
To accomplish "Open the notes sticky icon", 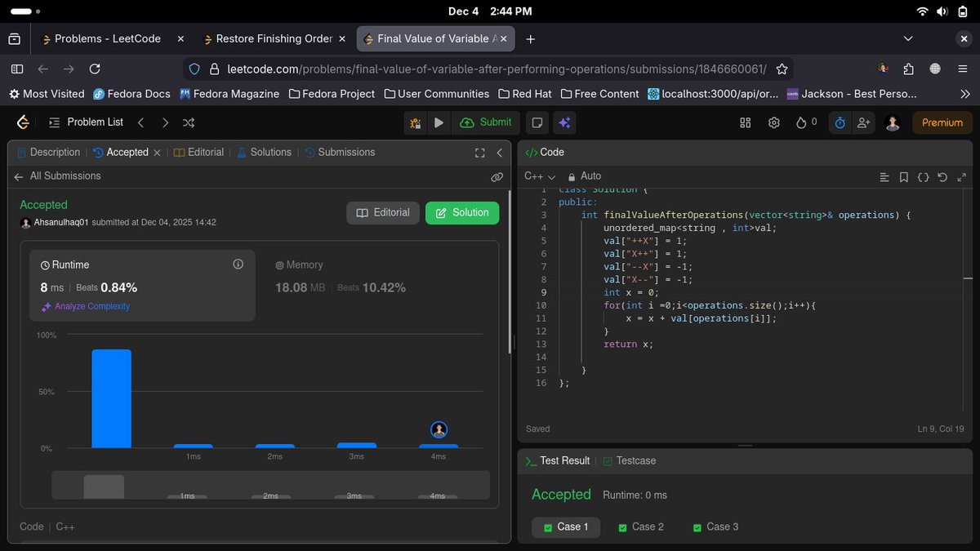I will point(537,122).
